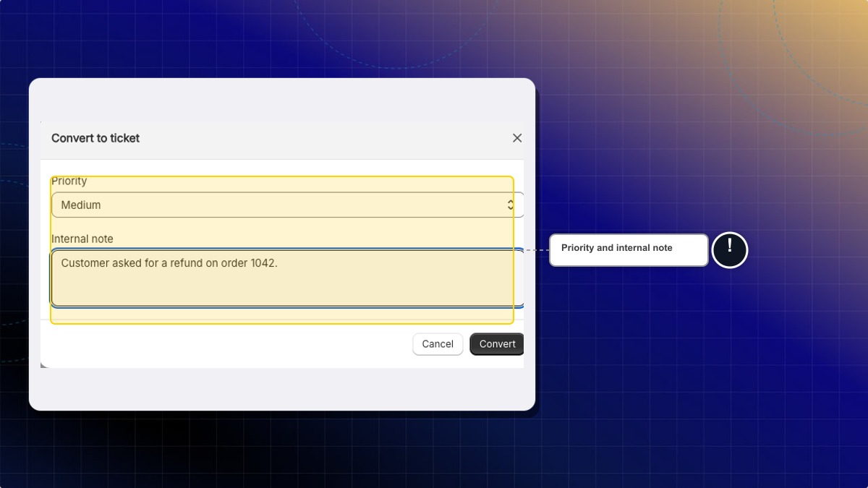The width and height of the screenshot is (868, 488).
Task: Click the Convert to ticket heading
Action: point(95,138)
